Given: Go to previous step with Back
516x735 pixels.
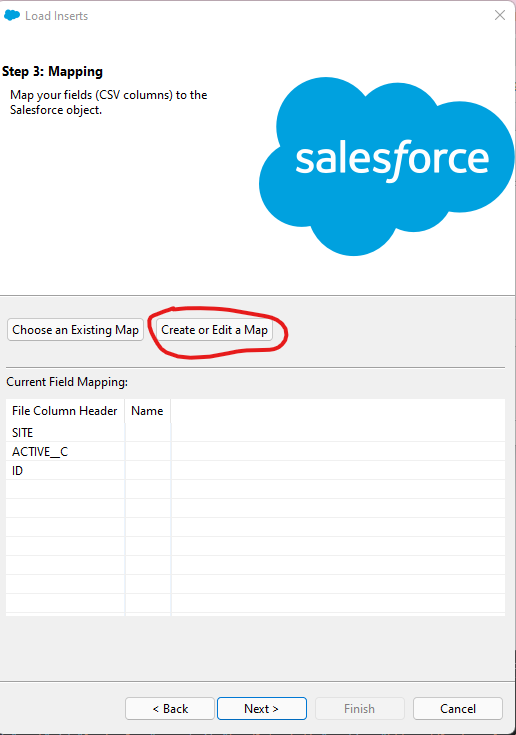Looking at the screenshot, I should tap(170, 708).
